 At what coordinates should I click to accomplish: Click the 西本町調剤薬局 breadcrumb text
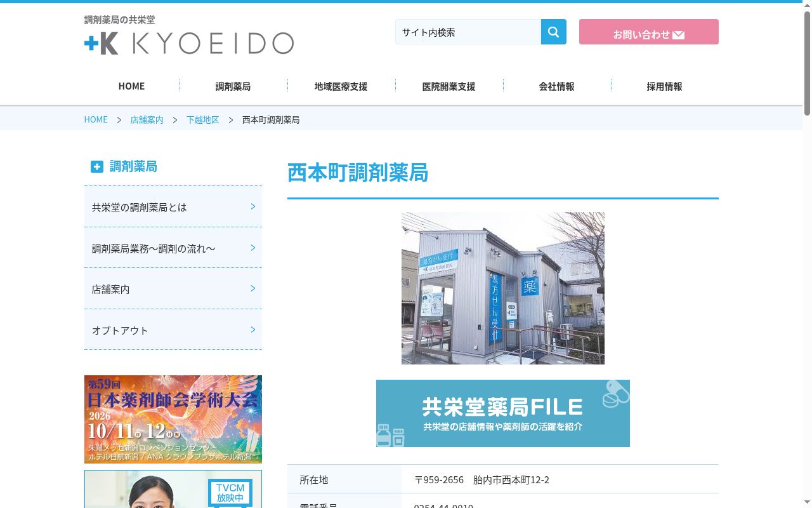[x=271, y=119]
